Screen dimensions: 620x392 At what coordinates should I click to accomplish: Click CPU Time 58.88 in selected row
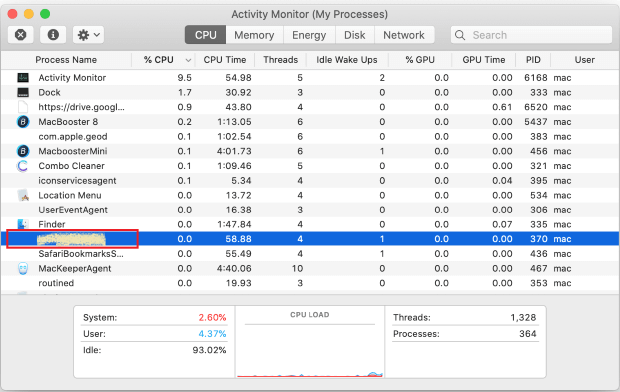pos(238,239)
